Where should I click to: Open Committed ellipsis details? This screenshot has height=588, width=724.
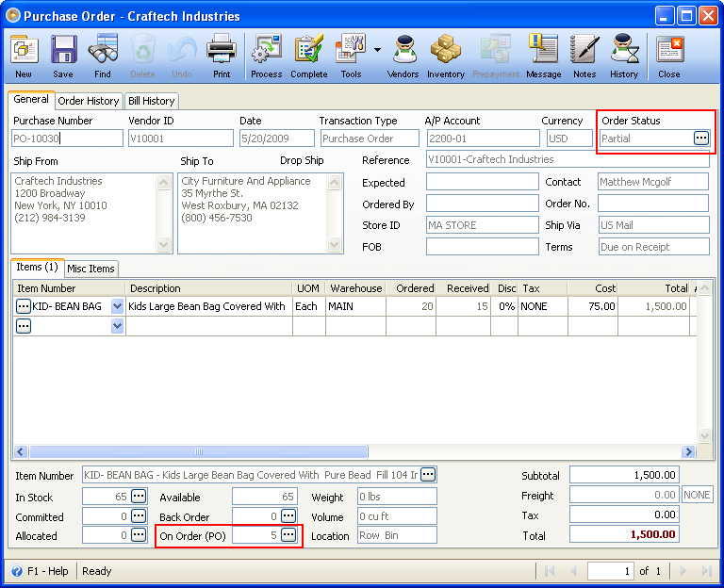(x=139, y=516)
